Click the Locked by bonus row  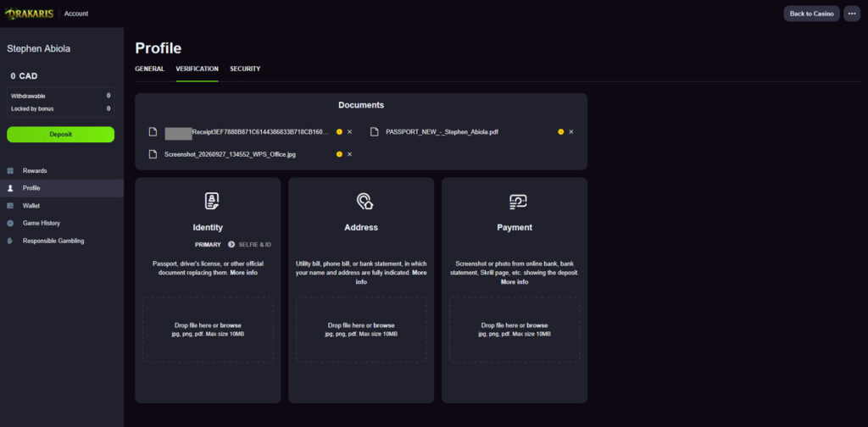61,109
